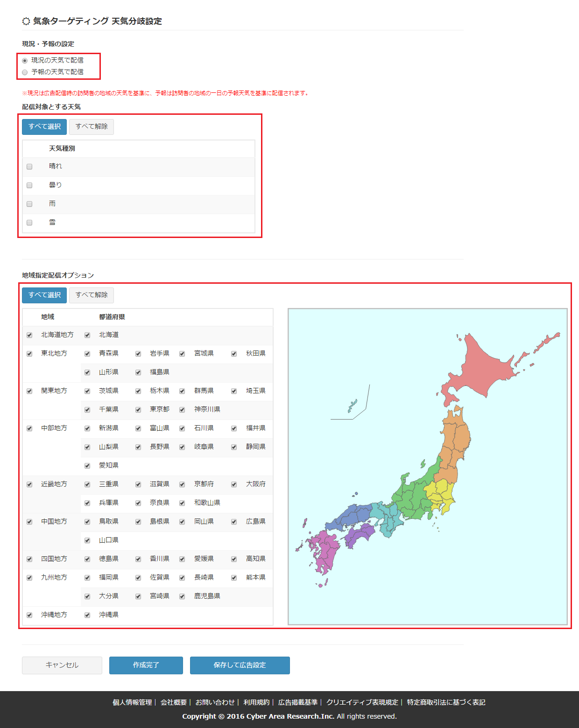Toggle the 高知県 checkbox

pyautogui.click(x=234, y=559)
